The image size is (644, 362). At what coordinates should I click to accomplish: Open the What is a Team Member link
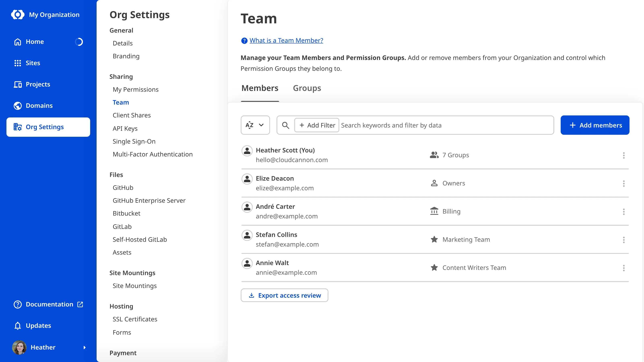tap(286, 40)
